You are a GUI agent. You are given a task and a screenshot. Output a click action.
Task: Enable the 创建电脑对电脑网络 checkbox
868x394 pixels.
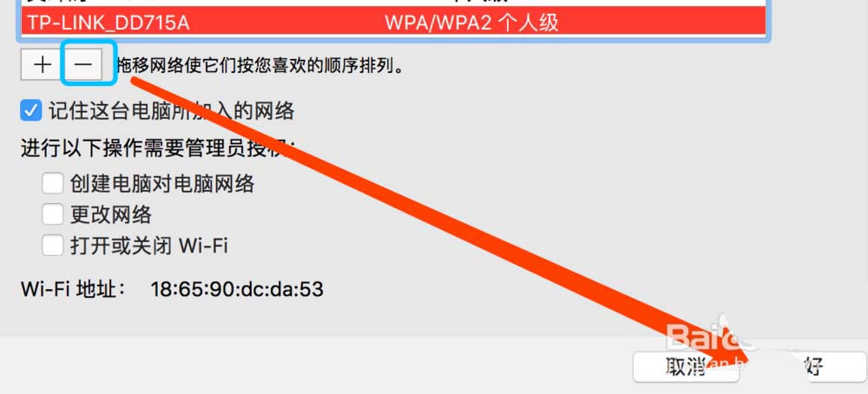(x=53, y=183)
